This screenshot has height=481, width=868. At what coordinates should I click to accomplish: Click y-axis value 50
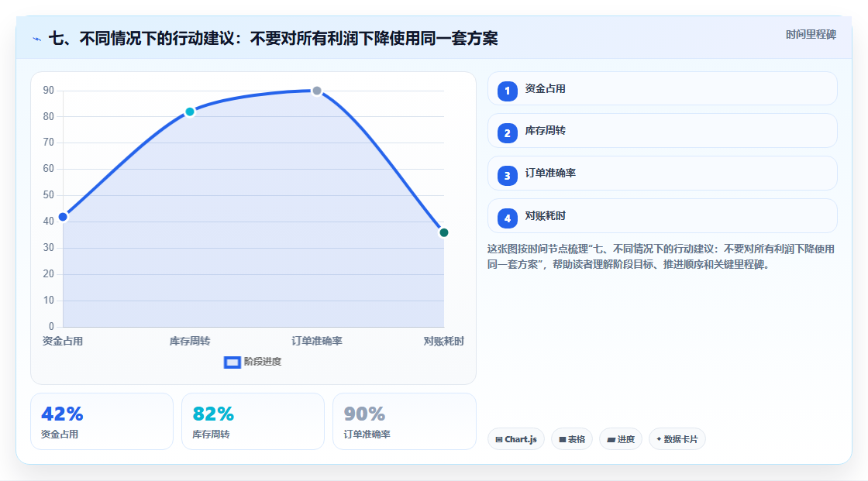(x=49, y=195)
